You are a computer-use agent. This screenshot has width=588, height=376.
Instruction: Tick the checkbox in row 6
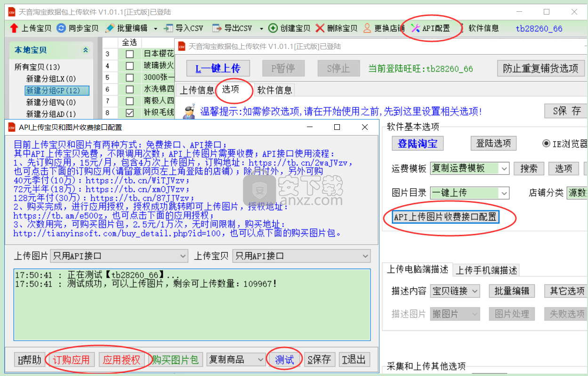pyautogui.click(x=129, y=89)
